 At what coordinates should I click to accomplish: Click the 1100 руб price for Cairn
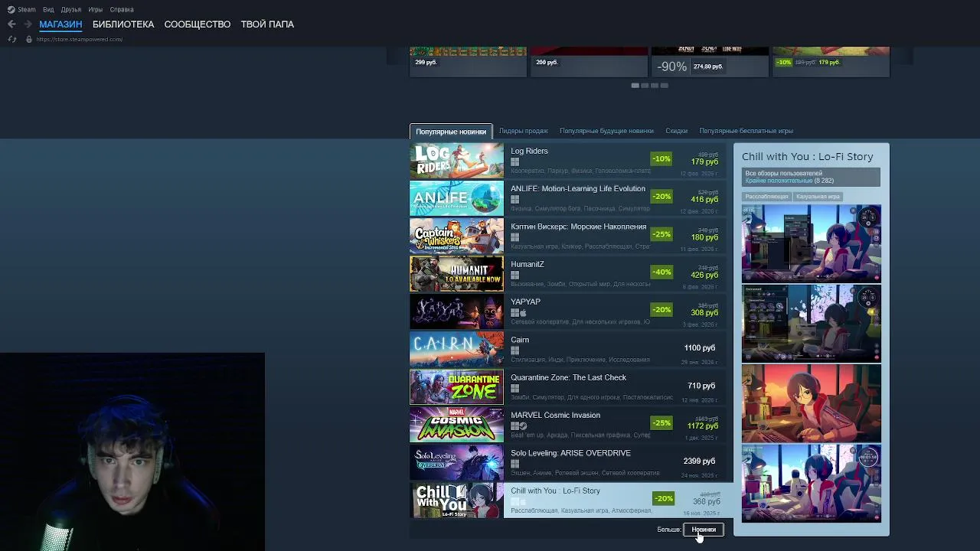(699, 348)
